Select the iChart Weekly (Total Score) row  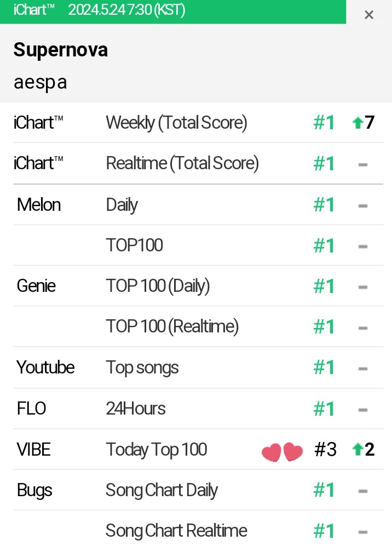198,123
